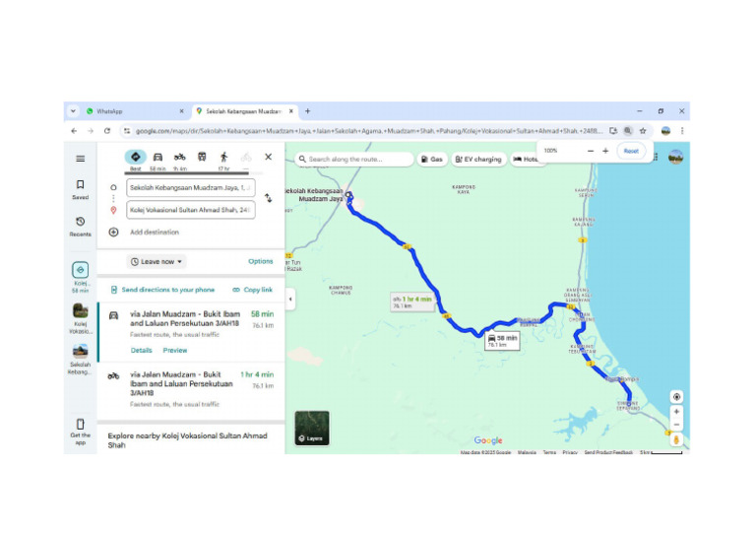Copy link to directions

point(253,290)
